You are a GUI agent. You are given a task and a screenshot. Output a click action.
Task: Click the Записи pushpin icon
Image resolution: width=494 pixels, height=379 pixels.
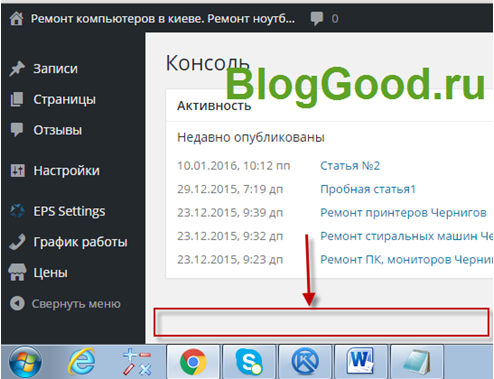coord(17,68)
